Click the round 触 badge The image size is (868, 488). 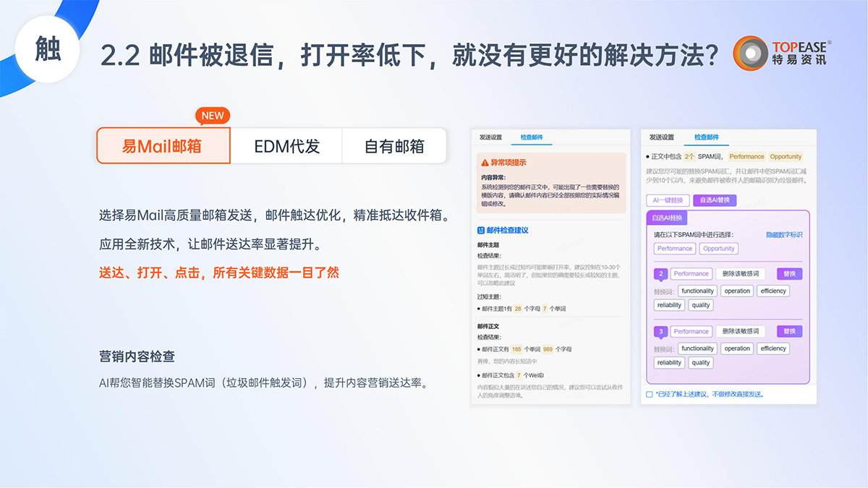[x=48, y=50]
